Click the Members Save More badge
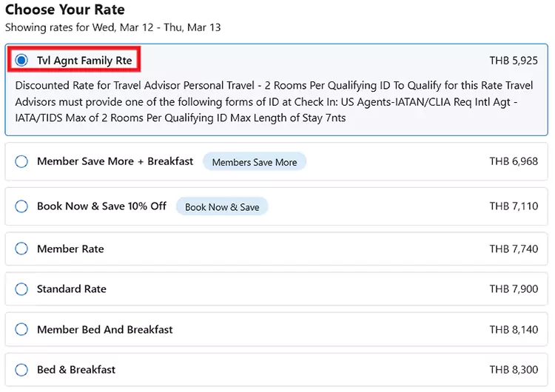The width and height of the screenshot is (555, 392). (254, 162)
